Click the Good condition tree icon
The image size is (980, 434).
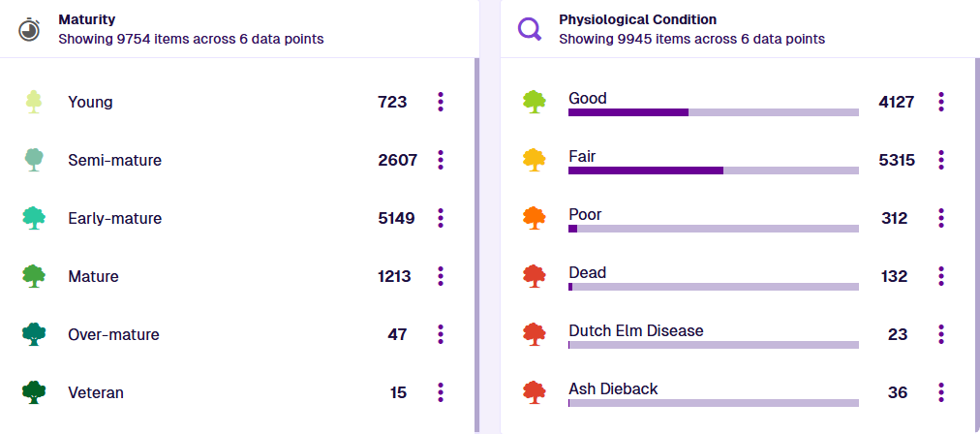[x=534, y=102]
